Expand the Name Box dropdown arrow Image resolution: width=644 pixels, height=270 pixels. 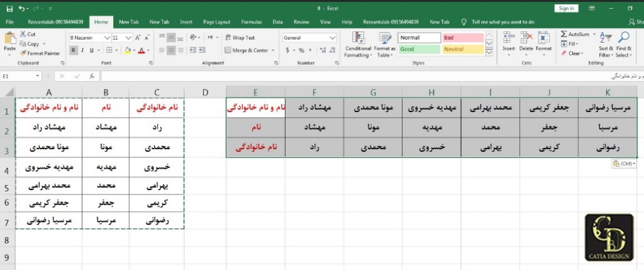tap(38, 76)
